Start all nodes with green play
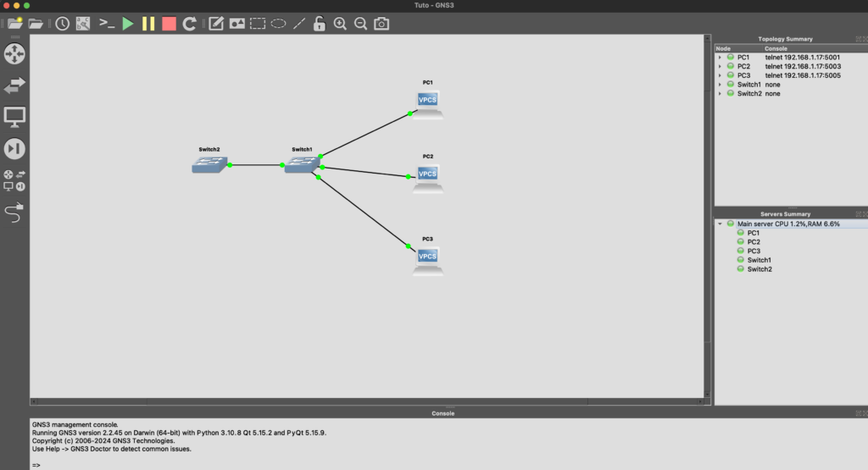 128,24
